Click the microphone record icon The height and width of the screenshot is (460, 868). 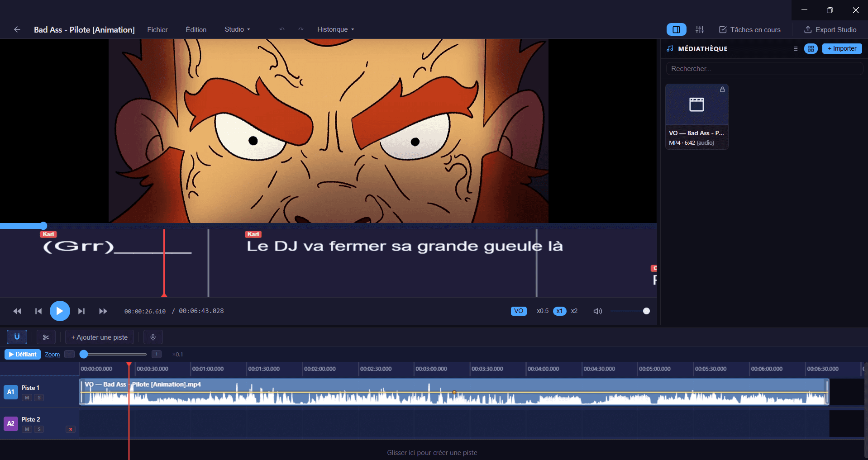click(153, 337)
